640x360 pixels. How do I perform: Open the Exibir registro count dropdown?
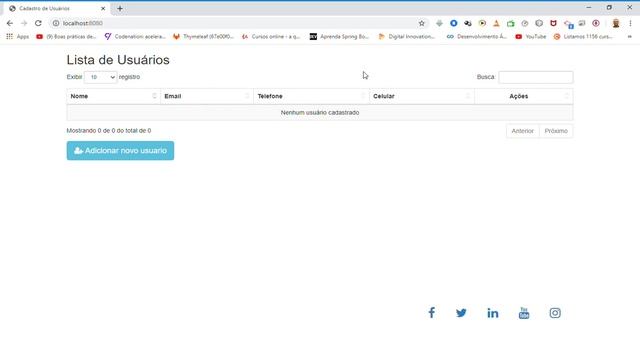(x=100, y=77)
